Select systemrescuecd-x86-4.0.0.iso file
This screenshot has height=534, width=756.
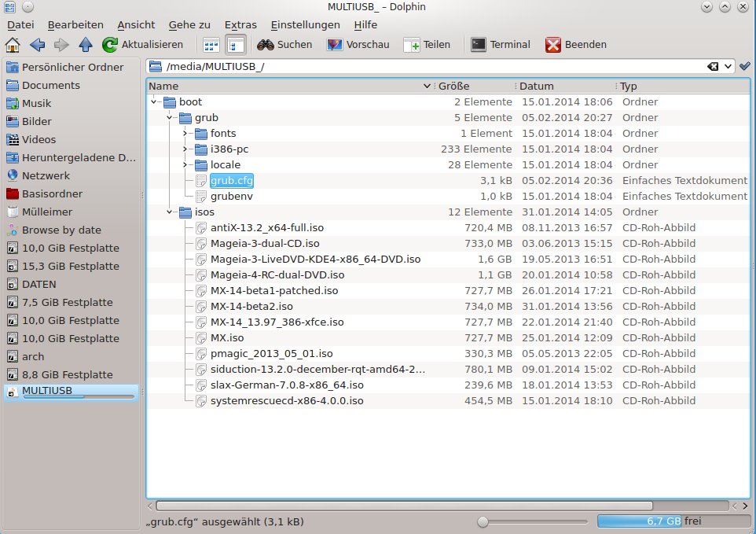(x=287, y=401)
